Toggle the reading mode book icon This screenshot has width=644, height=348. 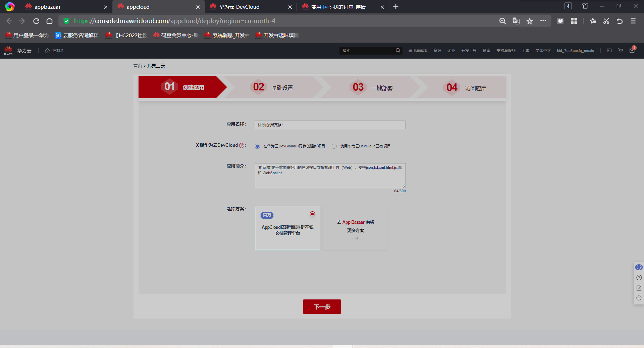pos(560,21)
